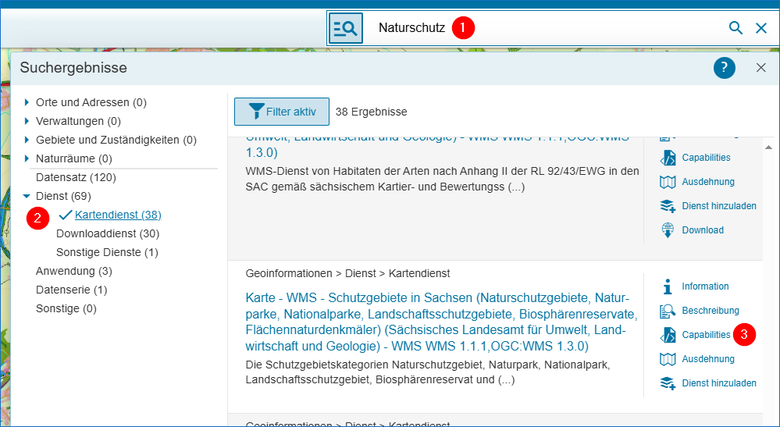
Task: Toggle the Filter aktiv button
Action: point(282,111)
